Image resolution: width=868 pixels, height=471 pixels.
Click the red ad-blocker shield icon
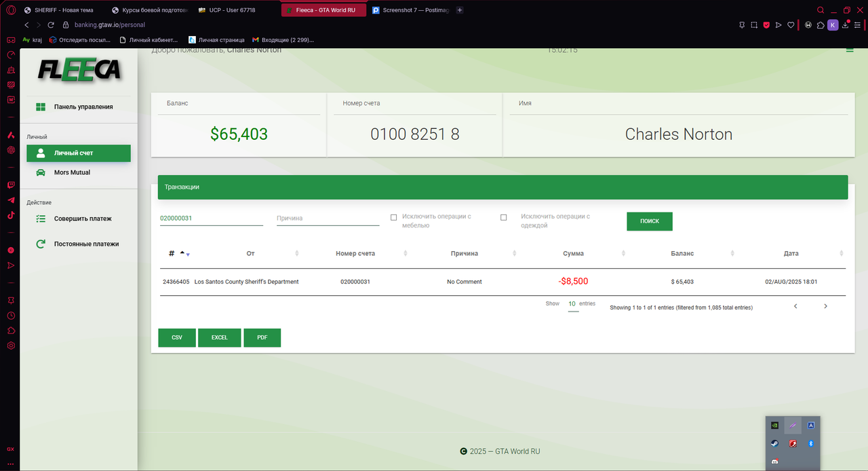pyautogui.click(x=766, y=25)
